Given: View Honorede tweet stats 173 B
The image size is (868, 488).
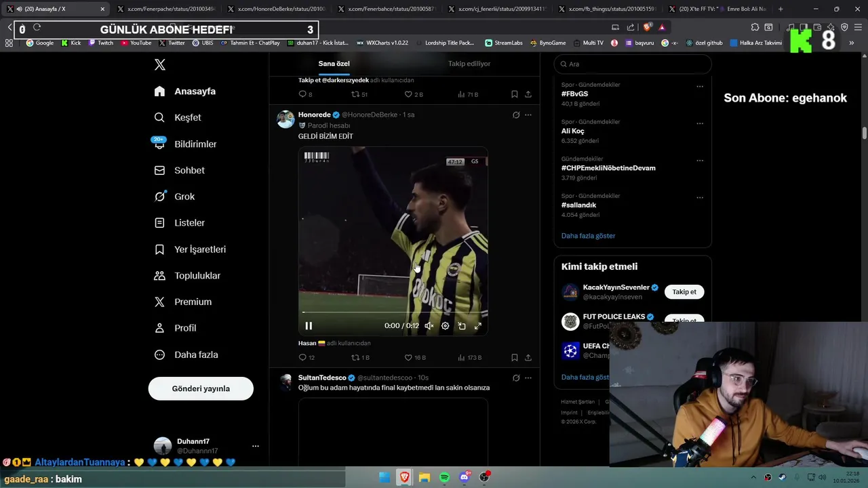Looking at the screenshot, I should [x=469, y=357].
